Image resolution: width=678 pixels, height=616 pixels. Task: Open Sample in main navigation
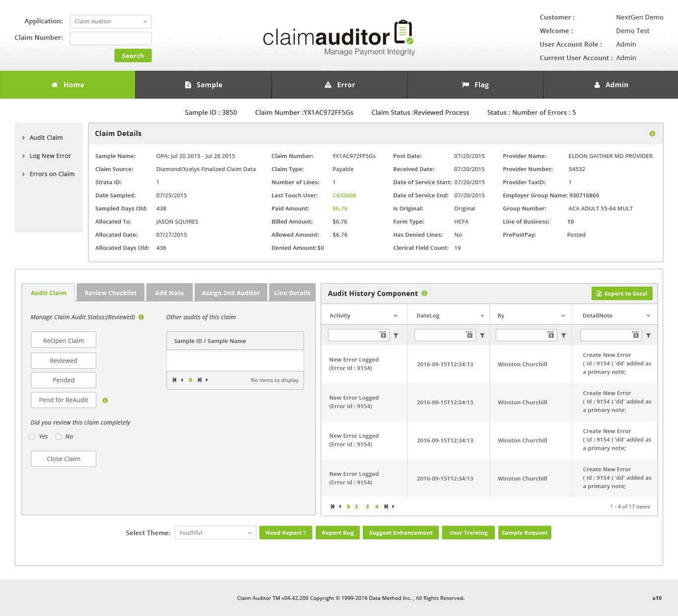click(203, 85)
